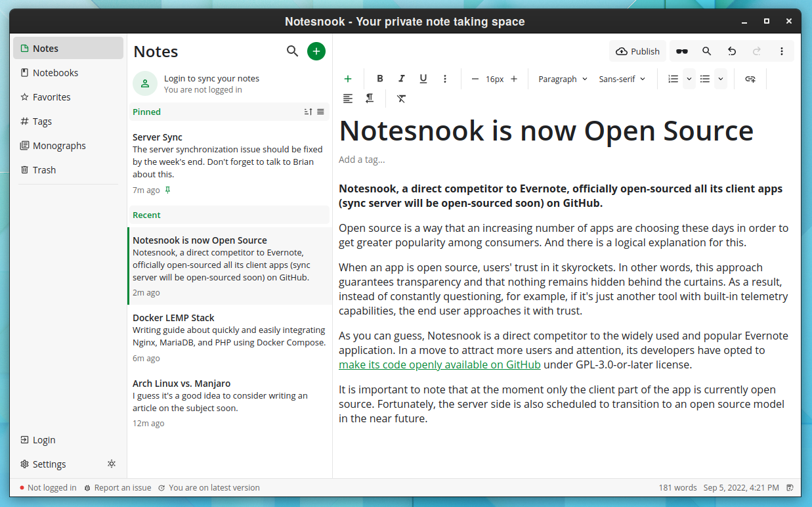Open the Notes section in sidebar
The height and width of the screenshot is (507, 812).
click(68, 49)
